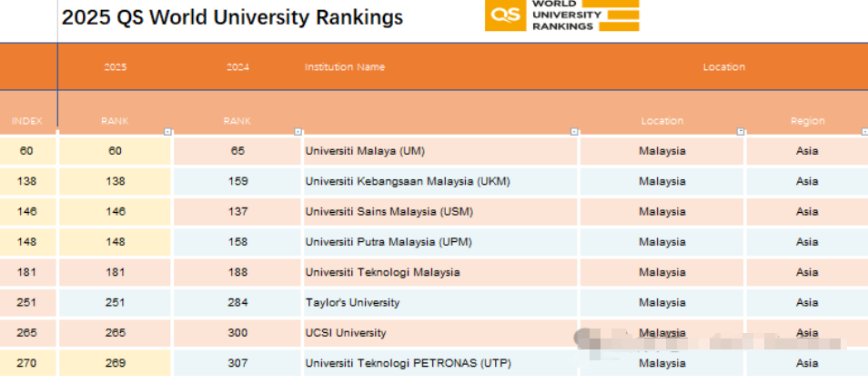
Task: Expand the Location column filter arrow
Action: tap(741, 132)
